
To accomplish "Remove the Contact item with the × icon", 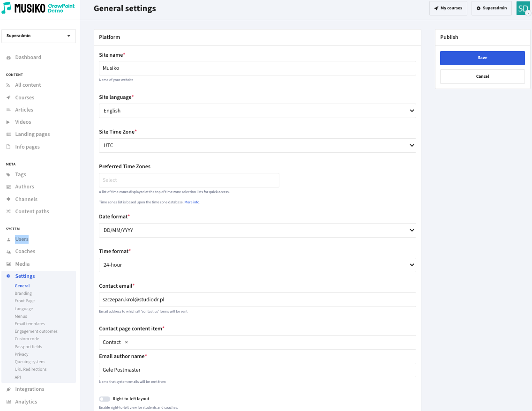I will tap(126, 342).
